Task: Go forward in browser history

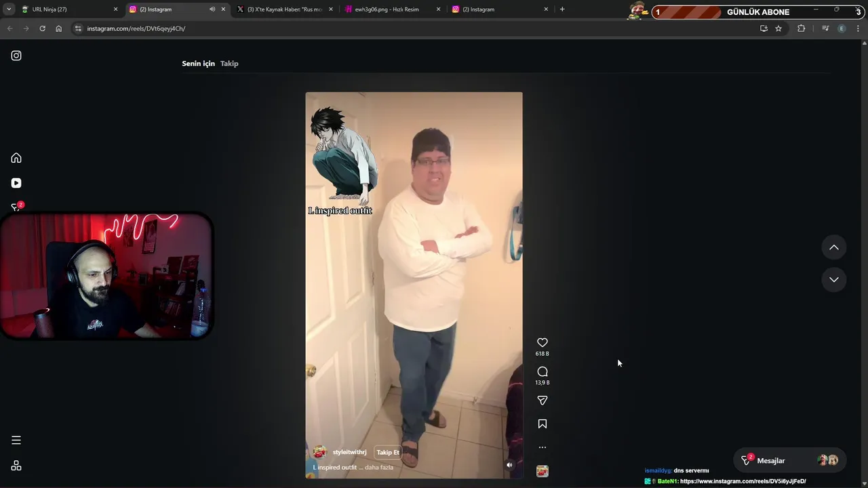Action: tap(26, 28)
